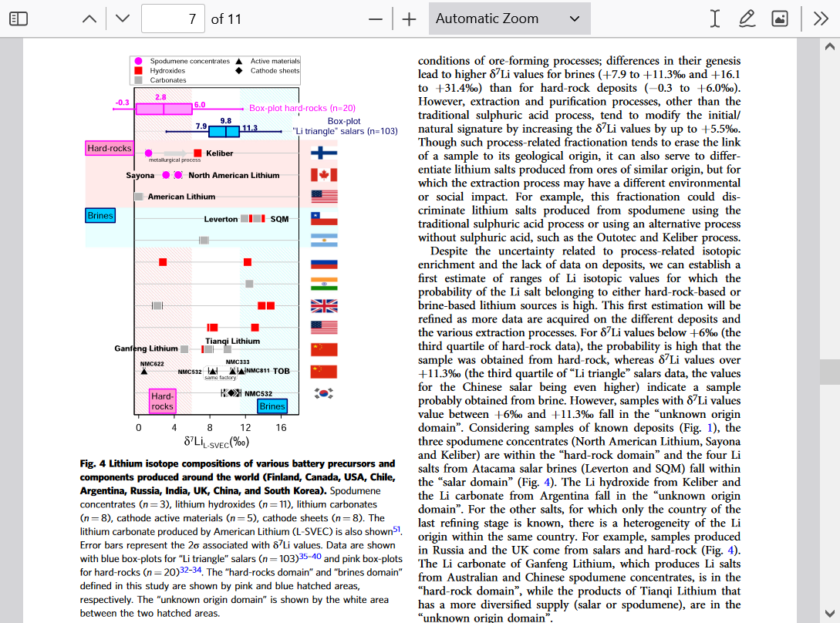Click the "Tianqi Lithium" chart label

232,341
